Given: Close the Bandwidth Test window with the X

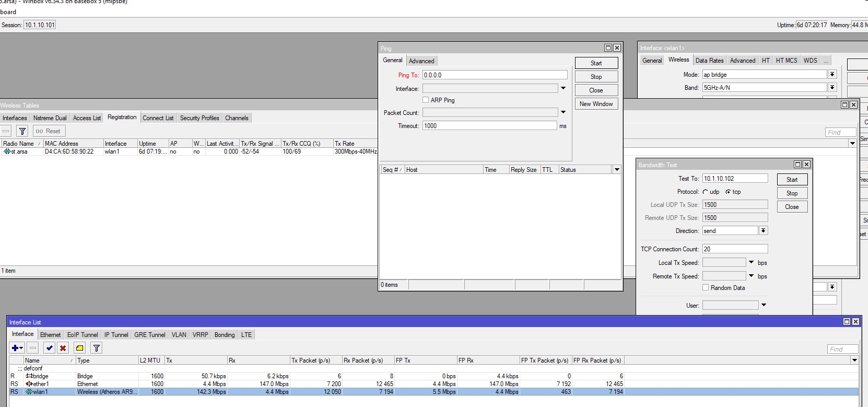Looking at the screenshot, I should coord(806,165).
